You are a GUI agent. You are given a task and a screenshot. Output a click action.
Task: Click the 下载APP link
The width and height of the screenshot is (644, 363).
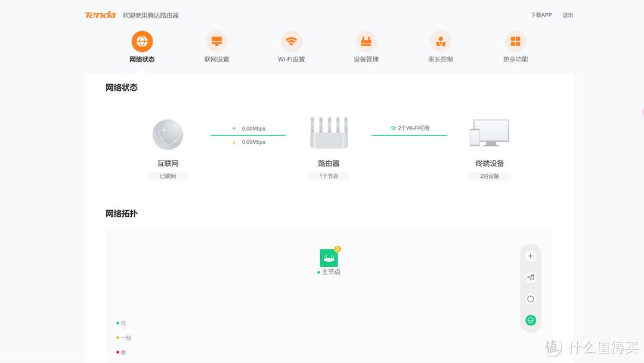(x=541, y=15)
